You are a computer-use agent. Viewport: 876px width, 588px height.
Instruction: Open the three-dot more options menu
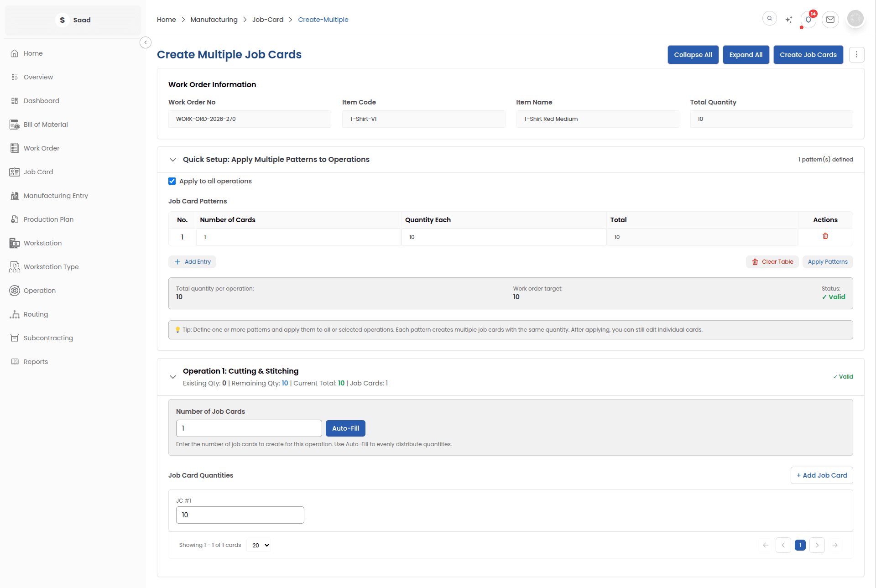pyautogui.click(x=856, y=55)
